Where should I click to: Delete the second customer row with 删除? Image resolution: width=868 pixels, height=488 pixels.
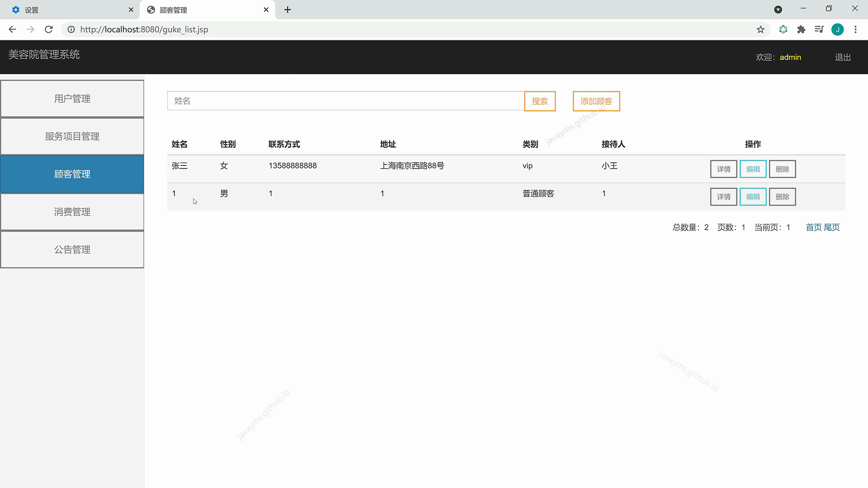point(782,197)
